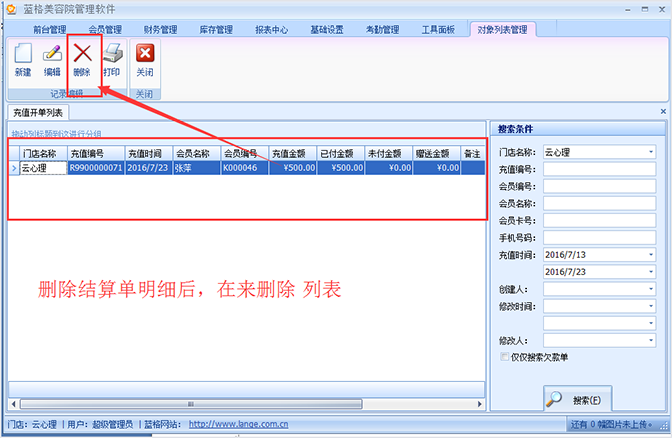Click the 门店名称 column header
Image resolution: width=672 pixels, height=438 pixels.
[44, 153]
